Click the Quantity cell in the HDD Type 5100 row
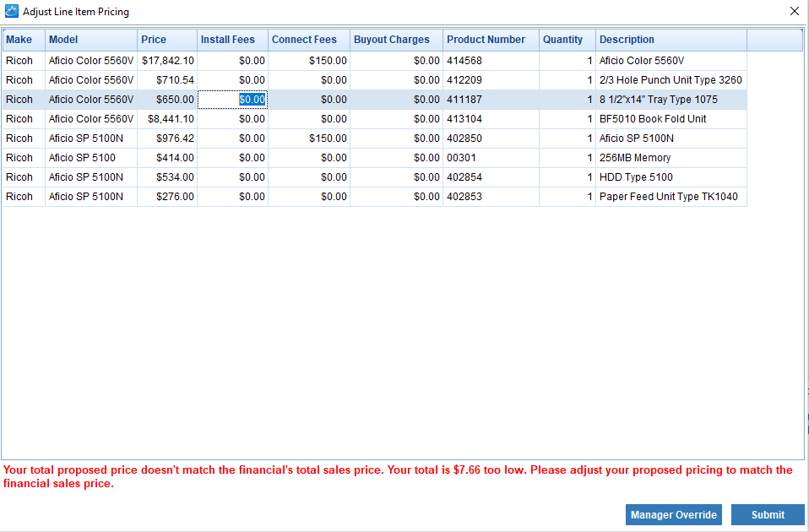The image size is (809, 532). coord(567,177)
